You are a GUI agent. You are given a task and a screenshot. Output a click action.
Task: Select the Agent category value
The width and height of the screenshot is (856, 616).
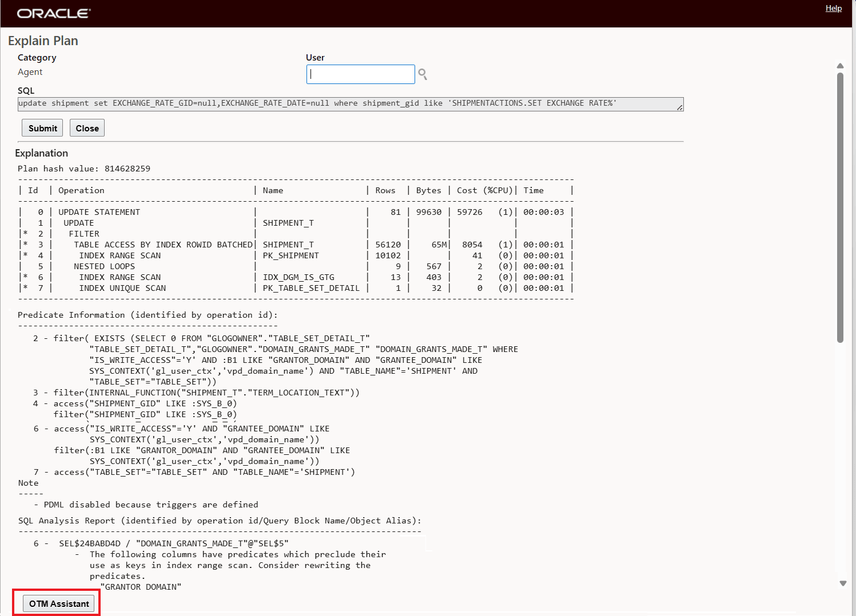point(30,72)
